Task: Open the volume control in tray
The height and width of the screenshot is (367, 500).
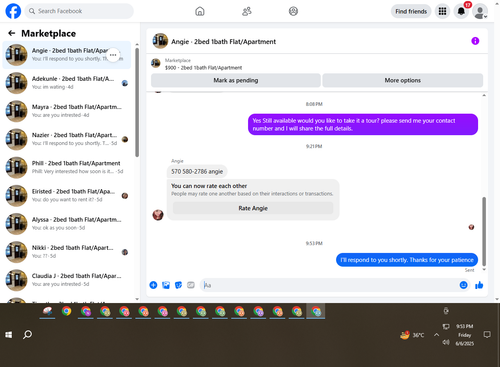Action: (x=446, y=342)
